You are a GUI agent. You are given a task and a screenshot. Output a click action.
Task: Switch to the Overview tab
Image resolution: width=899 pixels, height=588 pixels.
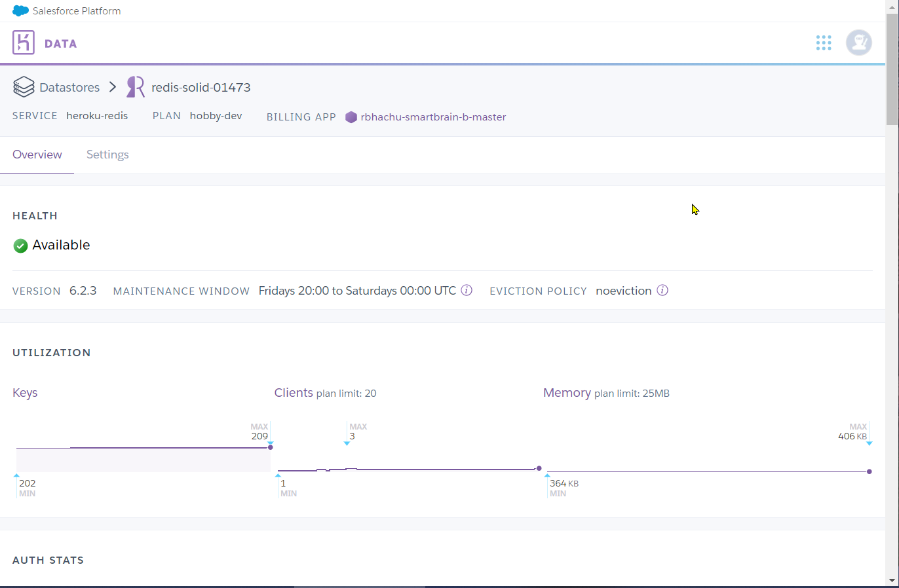point(37,155)
